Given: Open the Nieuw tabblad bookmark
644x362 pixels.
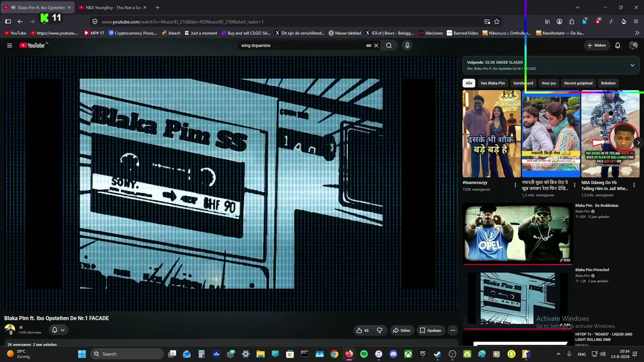Looking at the screenshot, I should coord(345,33).
